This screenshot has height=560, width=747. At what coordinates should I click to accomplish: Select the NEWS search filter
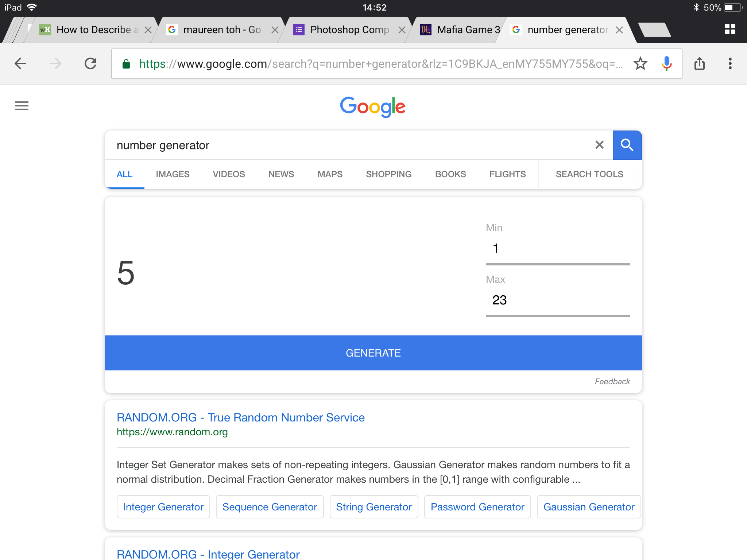[281, 174]
